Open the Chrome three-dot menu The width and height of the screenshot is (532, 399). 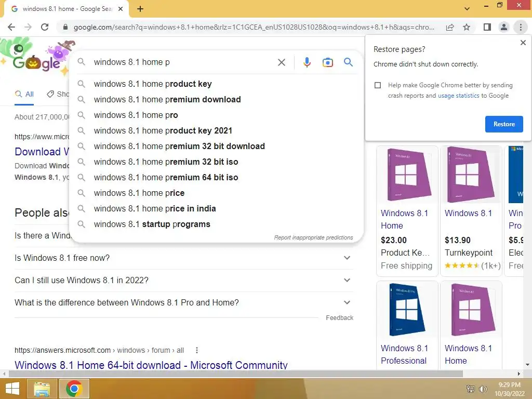pos(521,27)
